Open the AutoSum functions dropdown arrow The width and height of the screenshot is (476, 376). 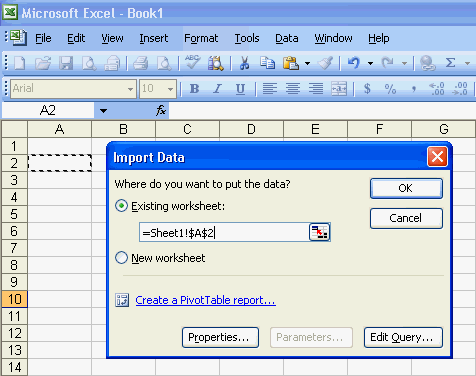(x=467, y=63)
